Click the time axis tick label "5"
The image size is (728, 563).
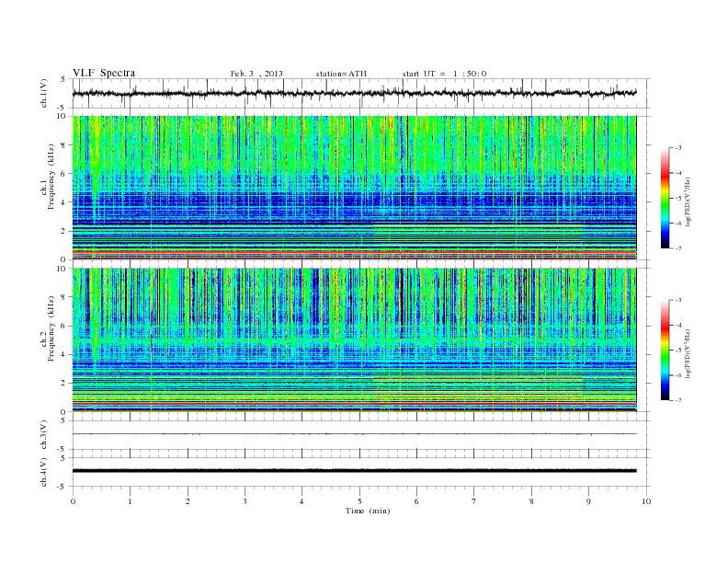pos(359,501)
